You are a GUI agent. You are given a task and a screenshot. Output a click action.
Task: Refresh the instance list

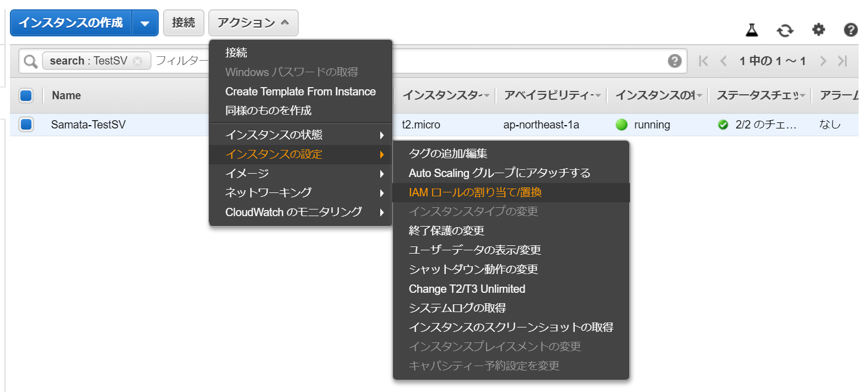pyautogui.click(x=785, y=30)
